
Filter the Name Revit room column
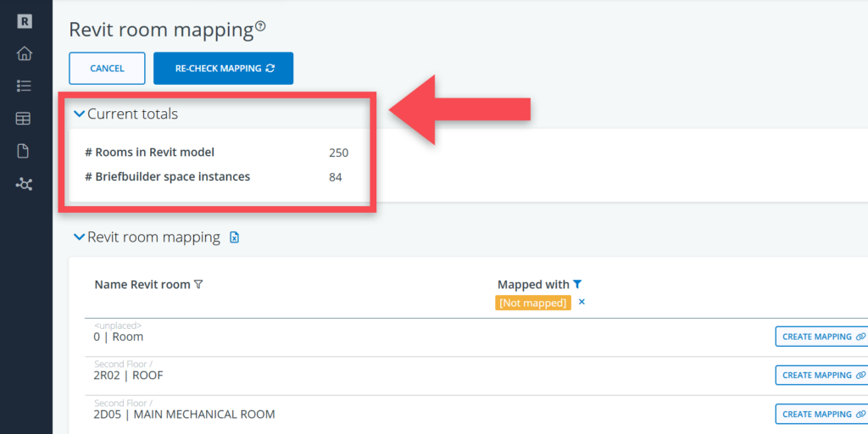pyautogui.click(x=198, y=285)
